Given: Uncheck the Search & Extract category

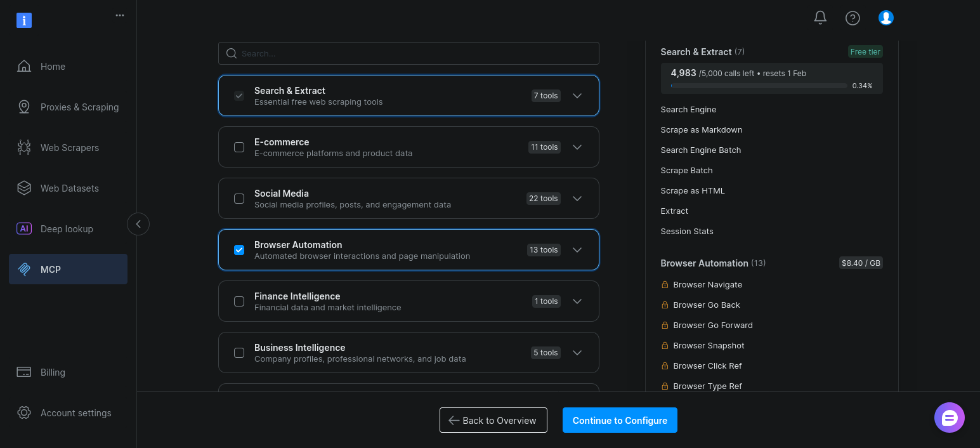Looking at the screenshot, I should point(239,95).
